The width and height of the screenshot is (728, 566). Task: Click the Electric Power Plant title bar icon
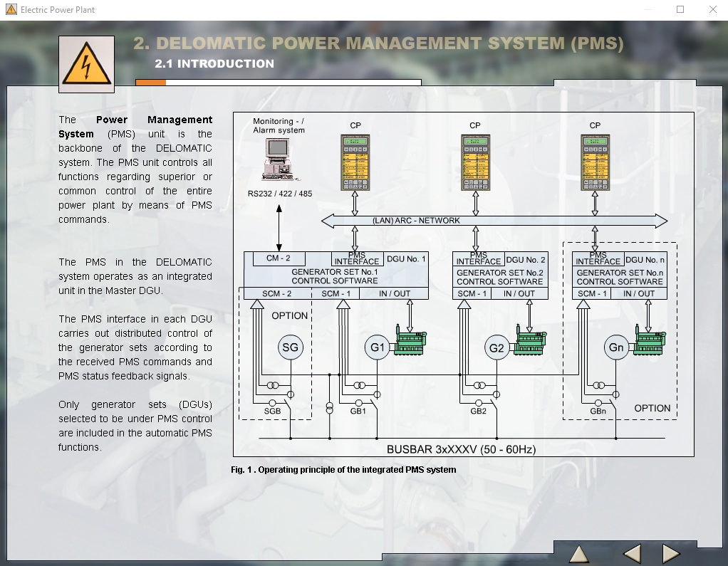[11, 9]
